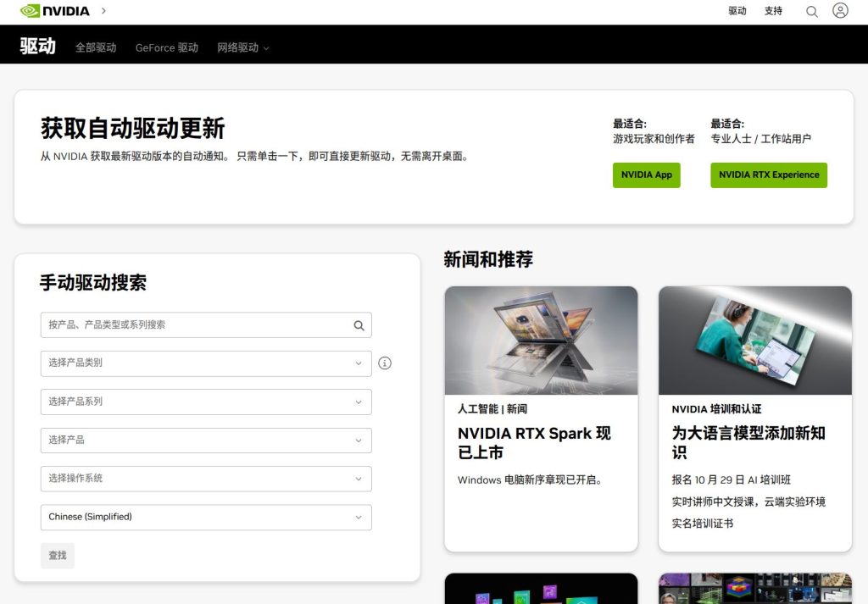The width and height of the screenshot is (868, 604).
Task: Click the info icon beside 选择产品类别
Action: click(385, 363)
